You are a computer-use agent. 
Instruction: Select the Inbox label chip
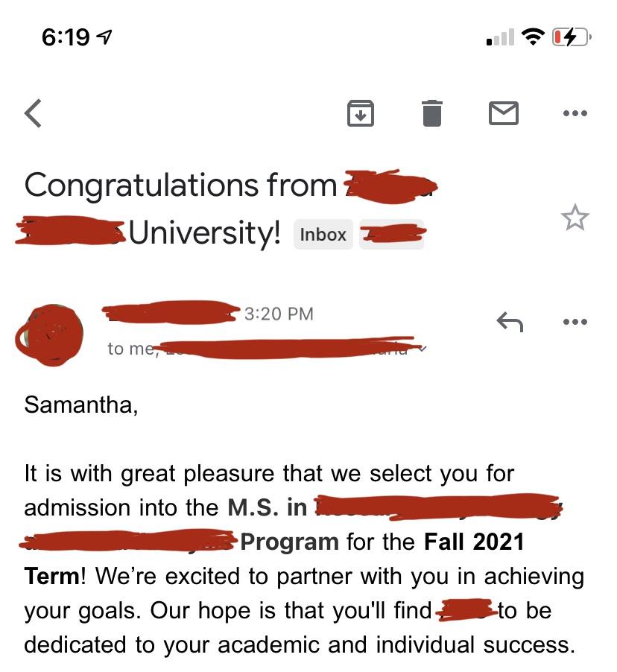[323, 235]
